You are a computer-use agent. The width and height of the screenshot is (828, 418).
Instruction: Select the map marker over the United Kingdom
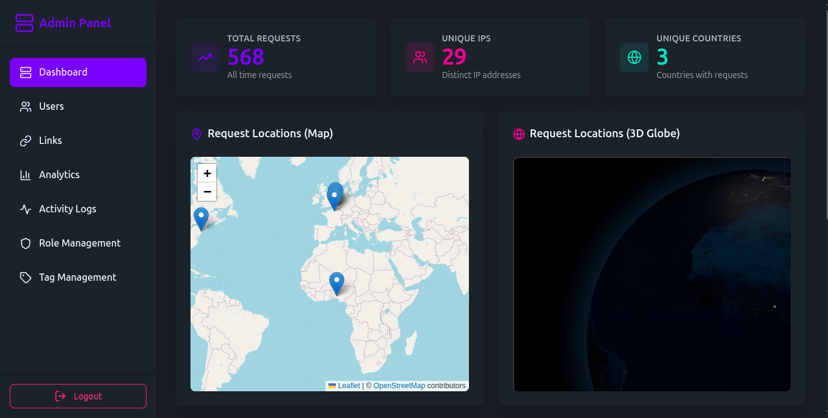point(334,200)
